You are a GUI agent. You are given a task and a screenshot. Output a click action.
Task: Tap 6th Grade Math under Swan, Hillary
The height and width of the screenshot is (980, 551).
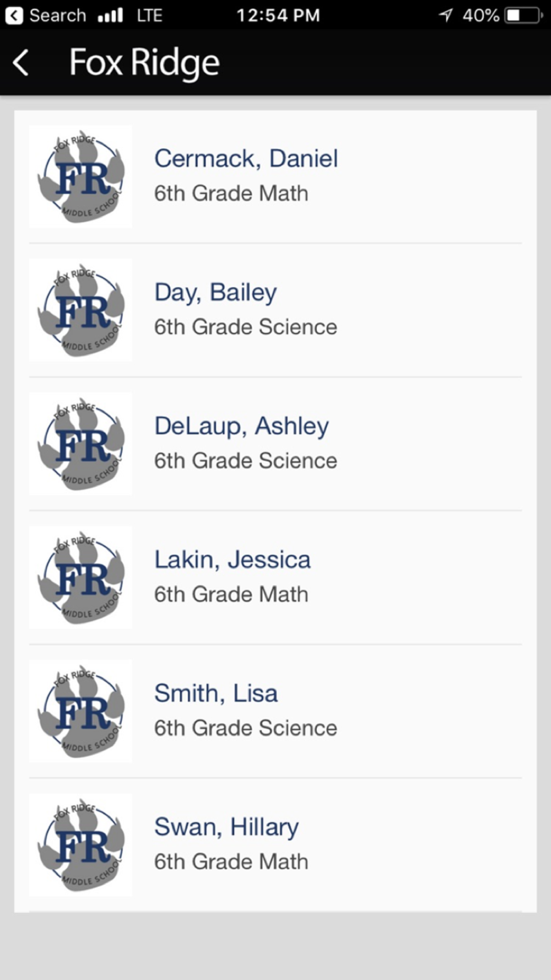231,861
